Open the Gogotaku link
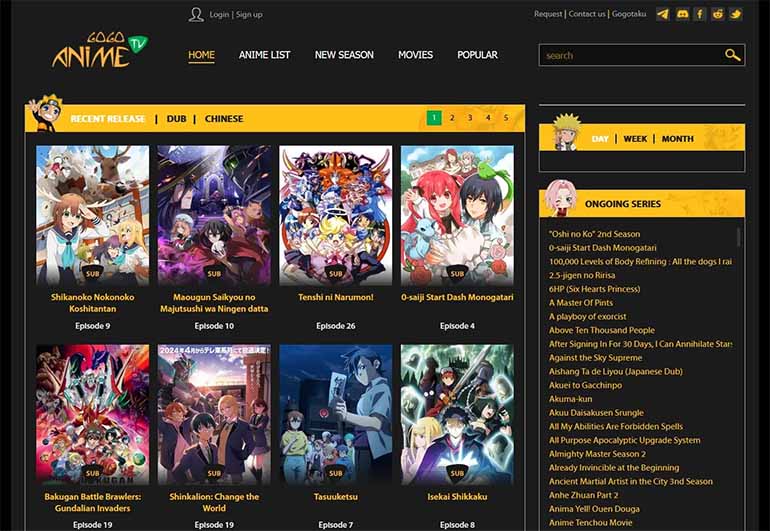Image resolution: width=770 pixels, height=531 pixels. coord(629,14)
